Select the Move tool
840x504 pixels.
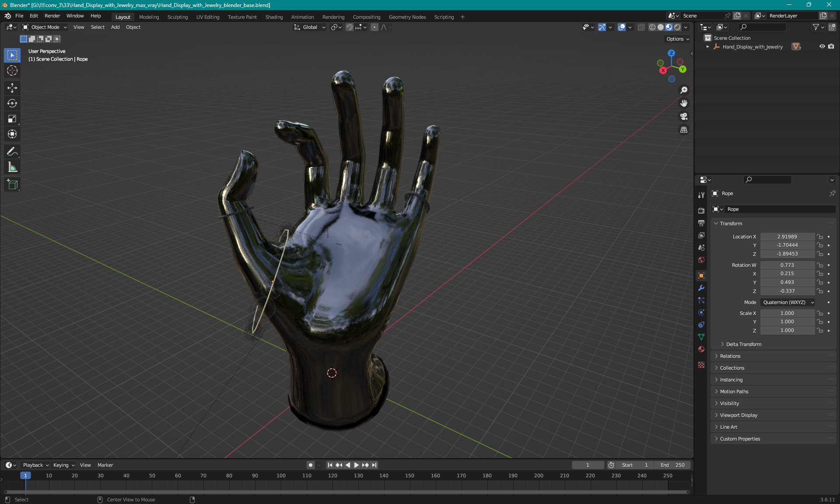tap(12, 88)
